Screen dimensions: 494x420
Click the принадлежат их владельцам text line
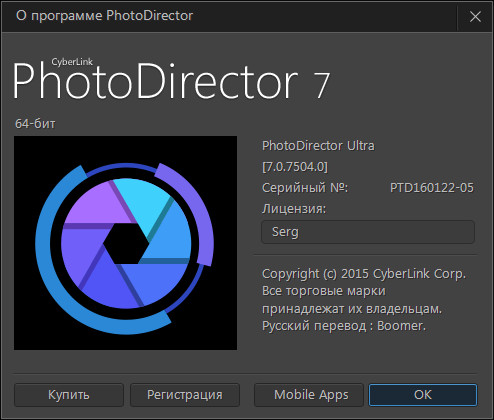(x=352, y=309)
